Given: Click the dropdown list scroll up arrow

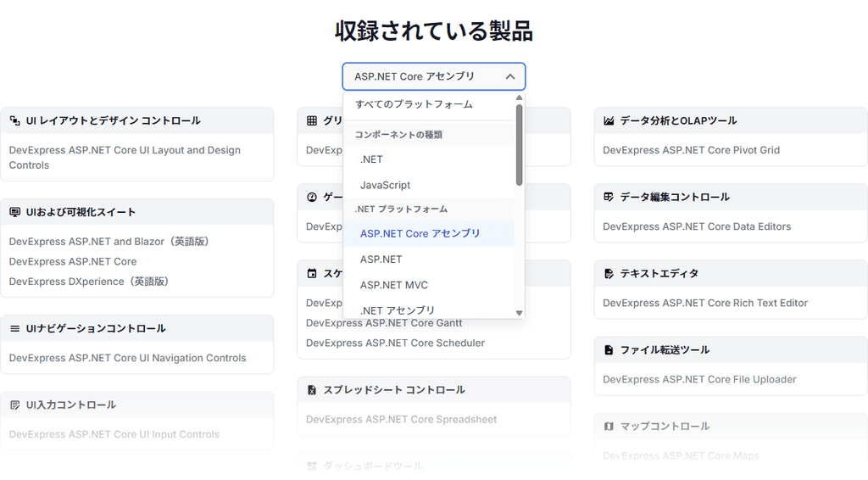Looking at the screenshot, I should tap(520, 98).
